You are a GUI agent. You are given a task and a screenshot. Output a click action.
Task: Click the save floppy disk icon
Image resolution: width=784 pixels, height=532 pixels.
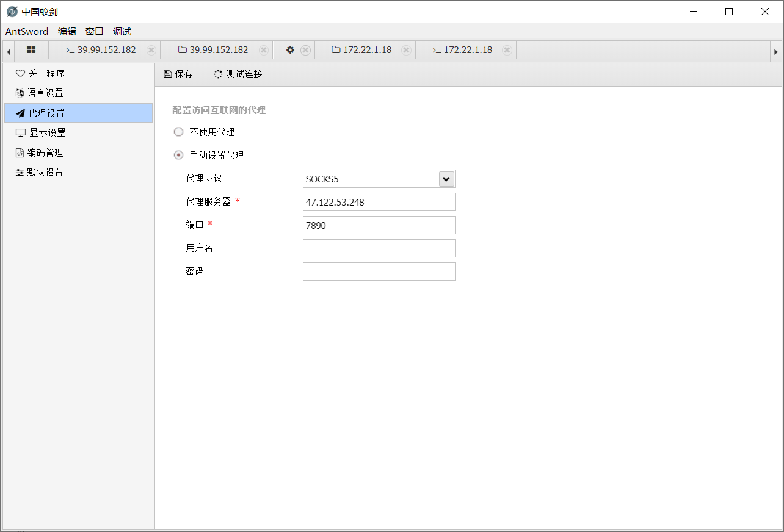[x=168, y=74]
